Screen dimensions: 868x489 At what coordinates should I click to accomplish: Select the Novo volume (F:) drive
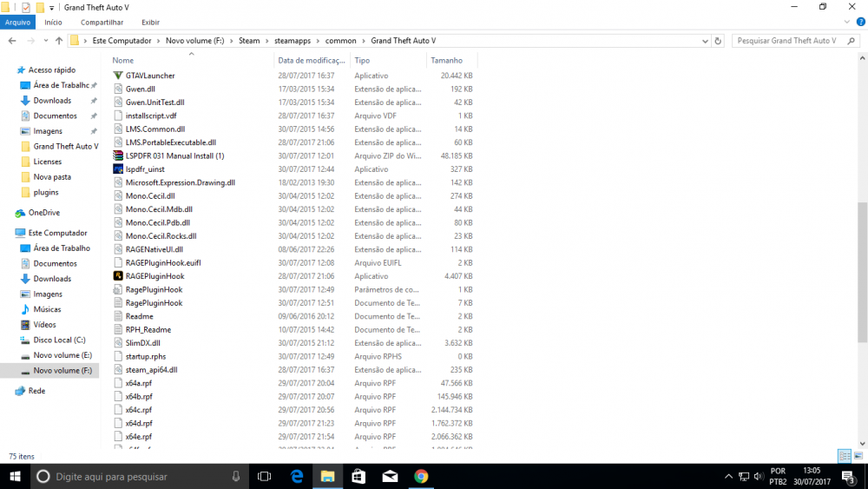coord(62,371)
